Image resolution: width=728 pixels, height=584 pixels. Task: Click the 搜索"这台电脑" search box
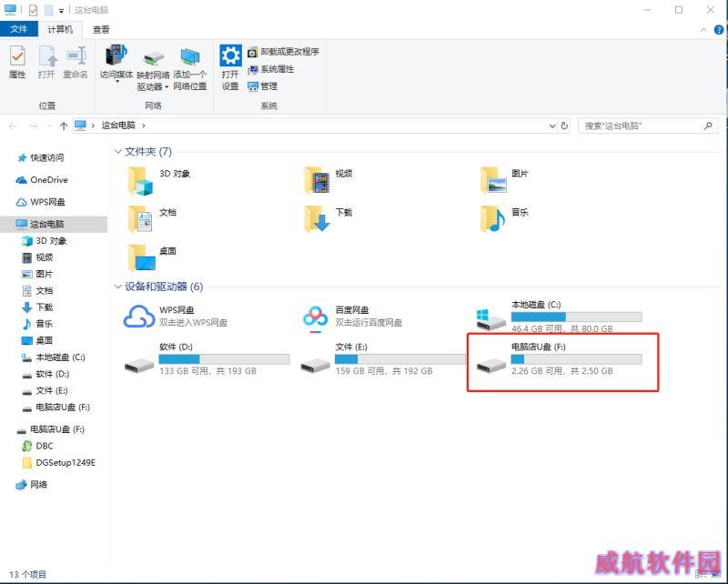point(648,126)
